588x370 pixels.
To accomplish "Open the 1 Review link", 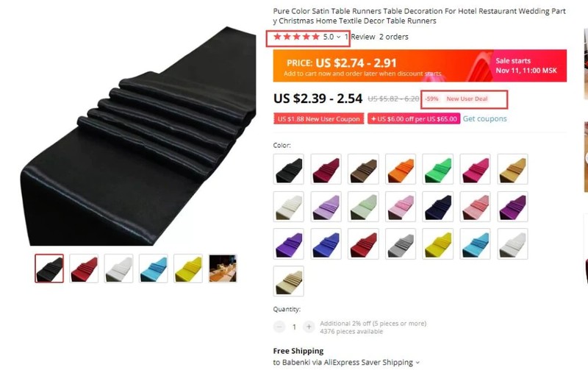I will (x=359, y=37).
